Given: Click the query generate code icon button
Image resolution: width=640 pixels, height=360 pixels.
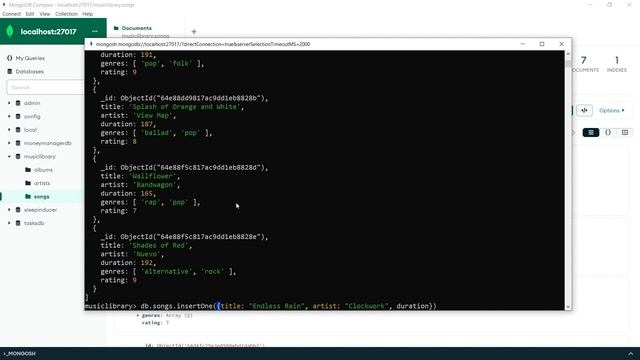Looking at the screenshot, I should [584, 111].
